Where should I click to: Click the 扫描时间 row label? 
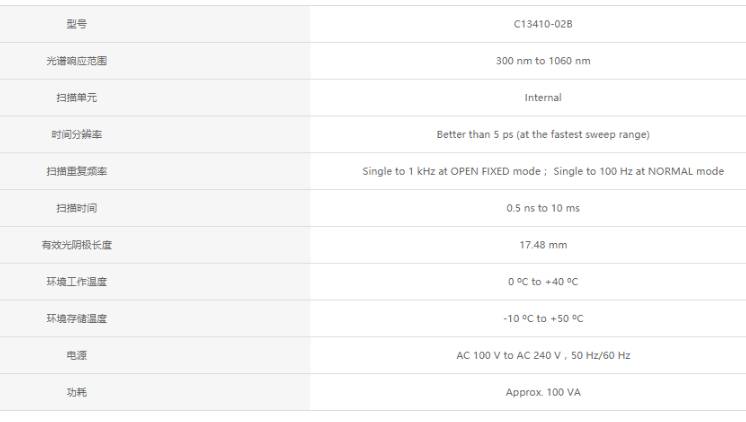[77, 208]
